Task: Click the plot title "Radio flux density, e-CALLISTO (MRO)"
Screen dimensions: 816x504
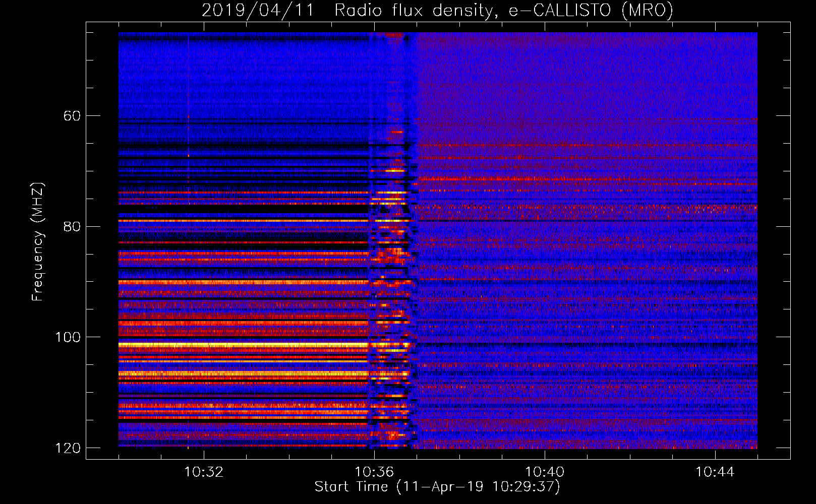Action: click(504, 10)
